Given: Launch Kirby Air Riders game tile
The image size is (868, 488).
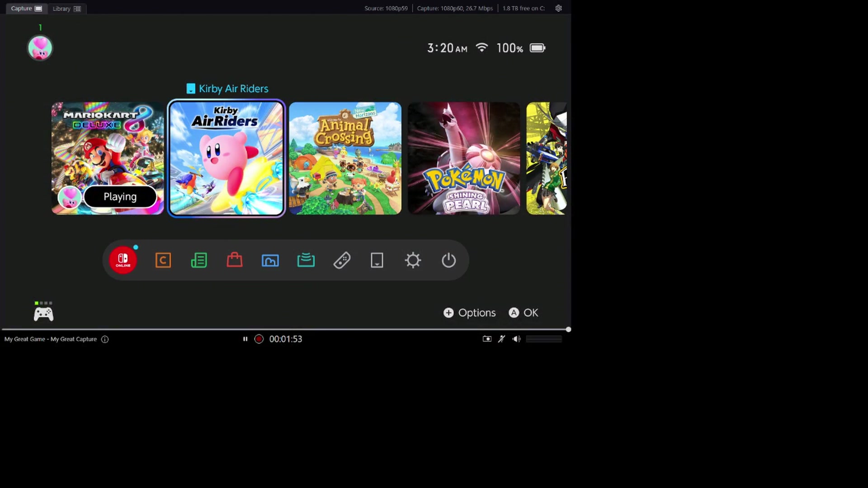Looking at the screenshot, I should 226,158.
